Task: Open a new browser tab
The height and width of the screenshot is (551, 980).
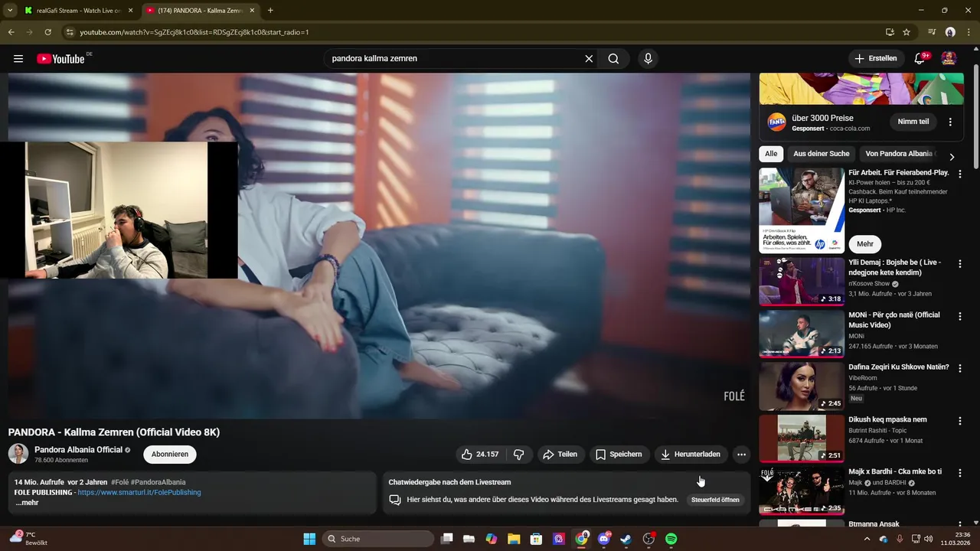Action: pyautogui.click(x=270, y=11)
